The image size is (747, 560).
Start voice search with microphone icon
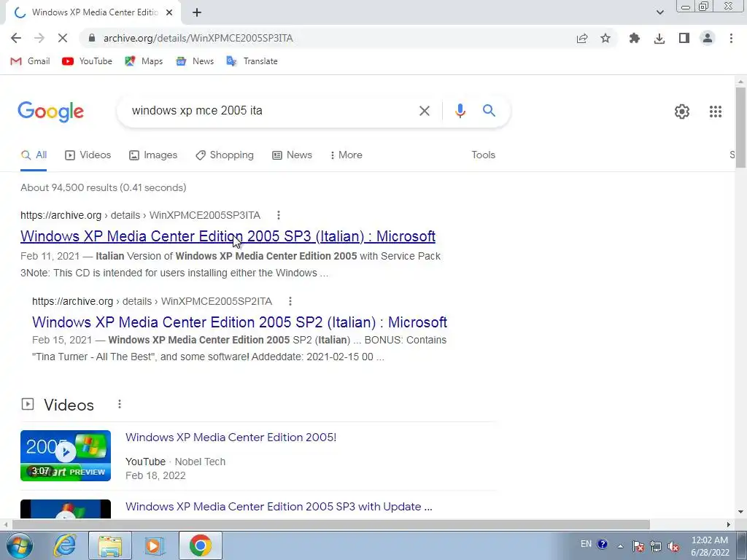tap(460, 111)
